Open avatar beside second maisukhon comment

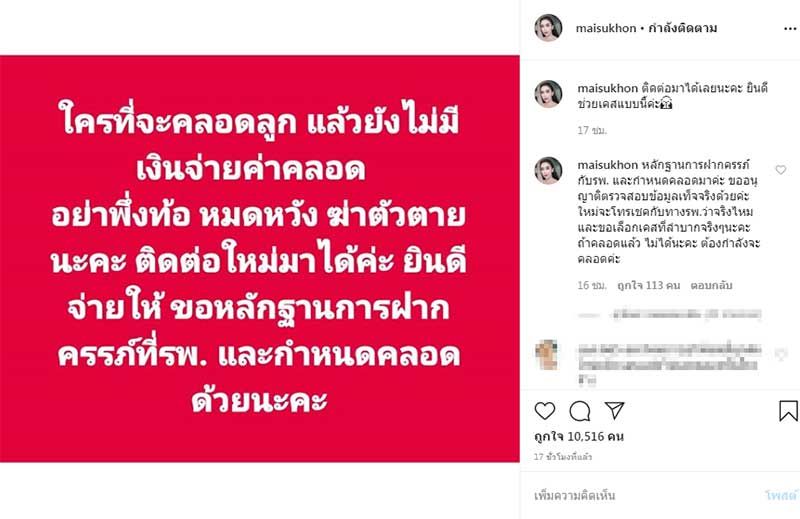click(548, 170)
